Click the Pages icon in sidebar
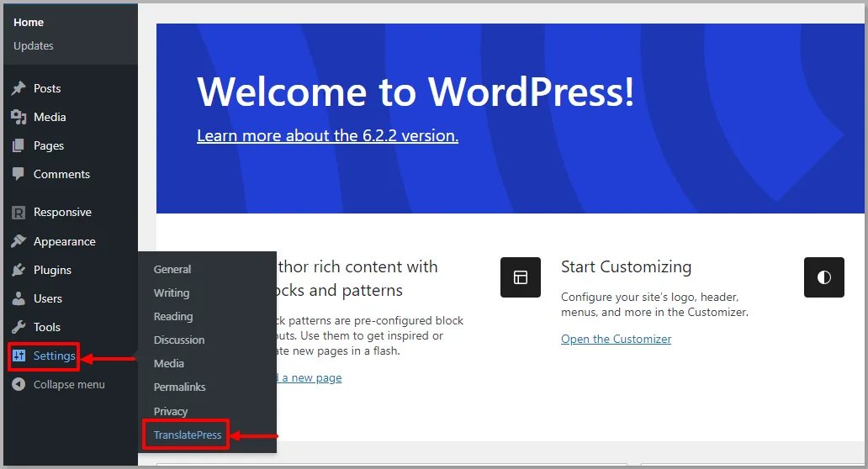 (x=19, y=145)
